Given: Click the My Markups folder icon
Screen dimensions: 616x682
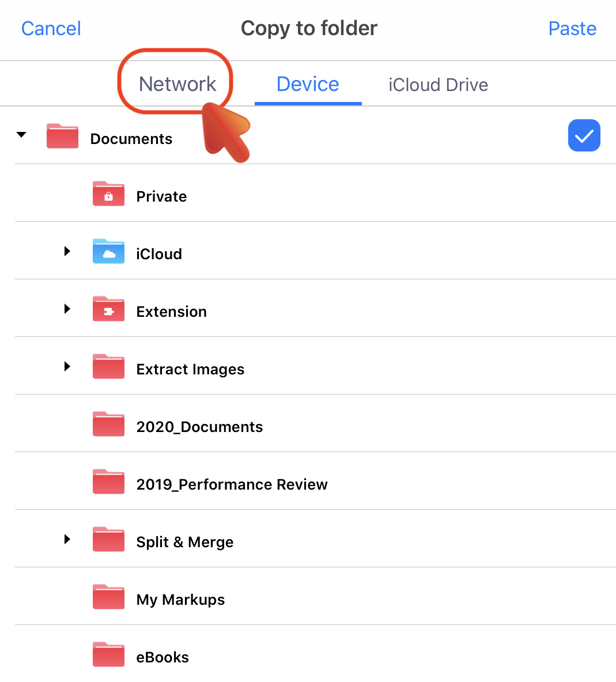Looking at the screenshot, I should 108,597.
